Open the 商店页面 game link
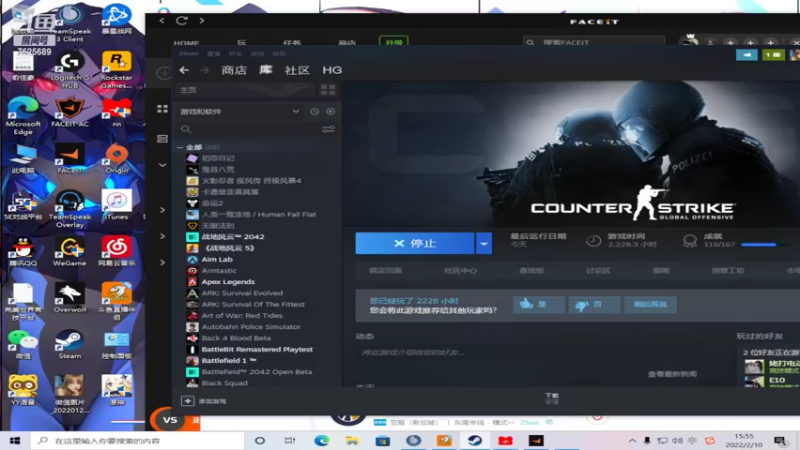Image resolution: width=800 pixels, height=450 pixels. tap(385, 270)
